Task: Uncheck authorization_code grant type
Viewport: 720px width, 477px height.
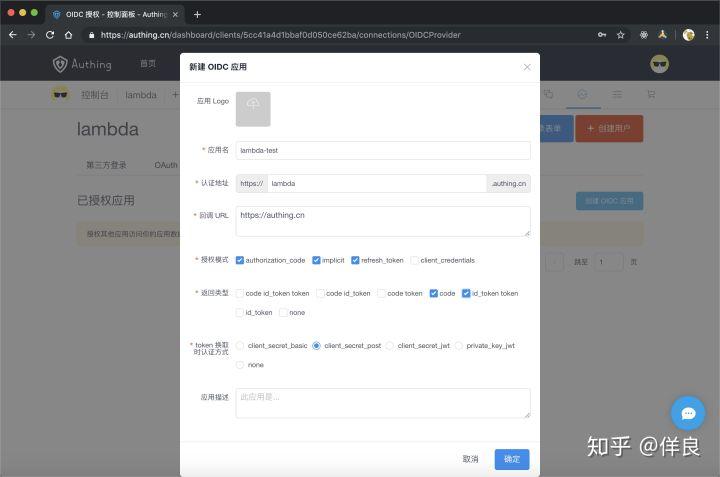Action: (x=239, y=260)
